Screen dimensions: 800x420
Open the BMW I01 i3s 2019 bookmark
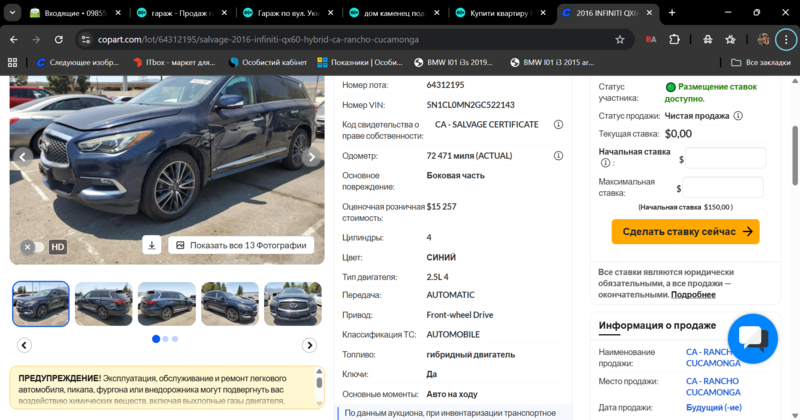tap(453, 62)
